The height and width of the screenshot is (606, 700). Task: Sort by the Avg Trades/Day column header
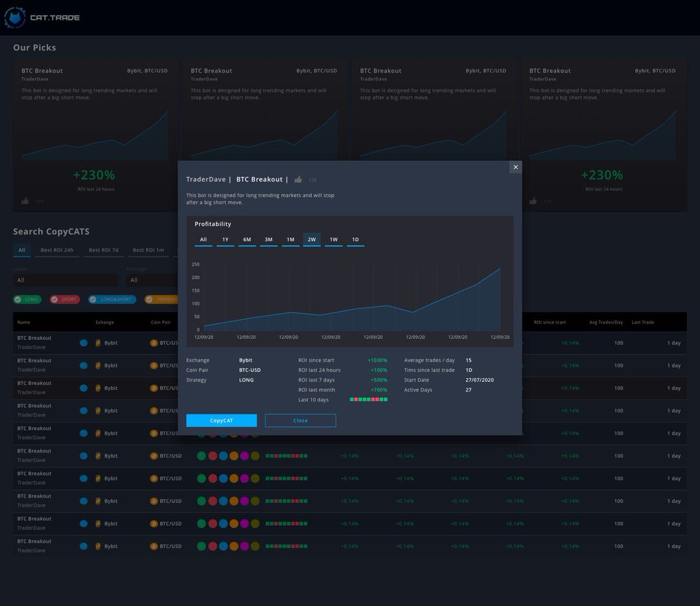pos(606,322)
